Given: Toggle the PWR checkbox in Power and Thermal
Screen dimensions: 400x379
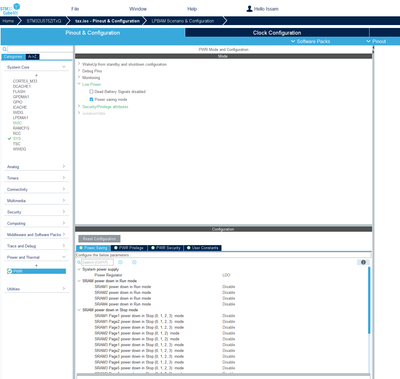Looking at the screenshot, I should click(10, 271).
